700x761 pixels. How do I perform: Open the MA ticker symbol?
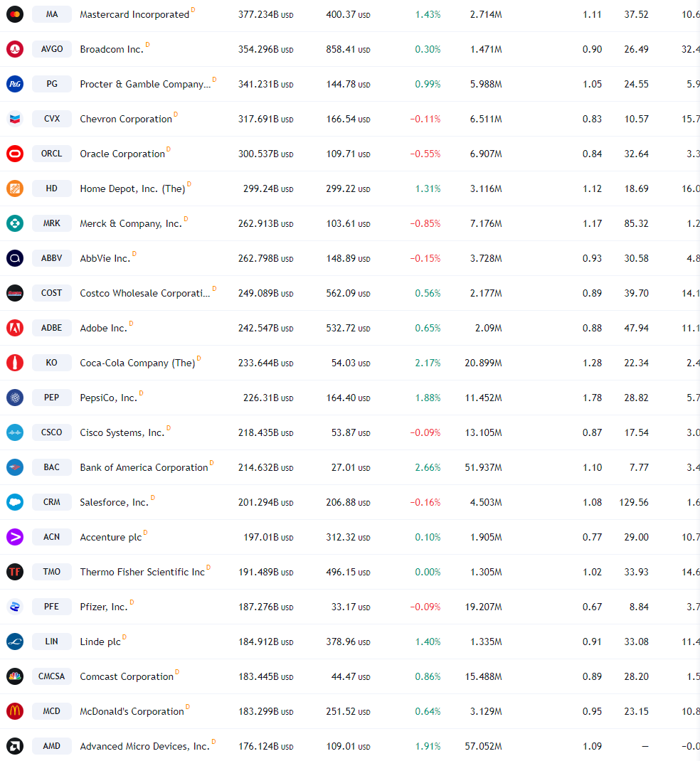point(51,14)
